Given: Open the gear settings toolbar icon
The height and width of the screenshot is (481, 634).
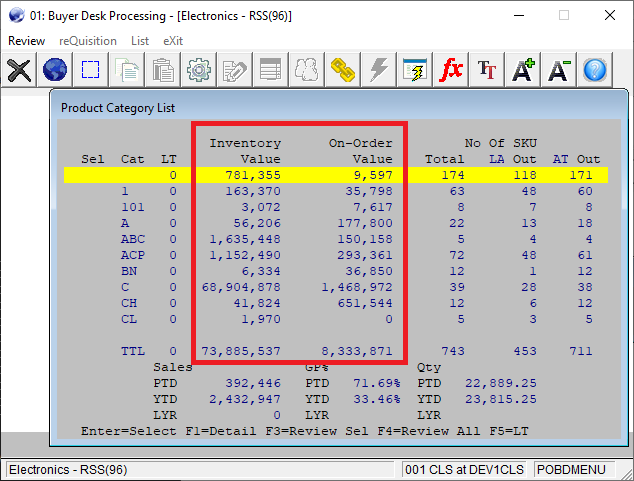Looking at the screenshot, I should coord(199,70).
